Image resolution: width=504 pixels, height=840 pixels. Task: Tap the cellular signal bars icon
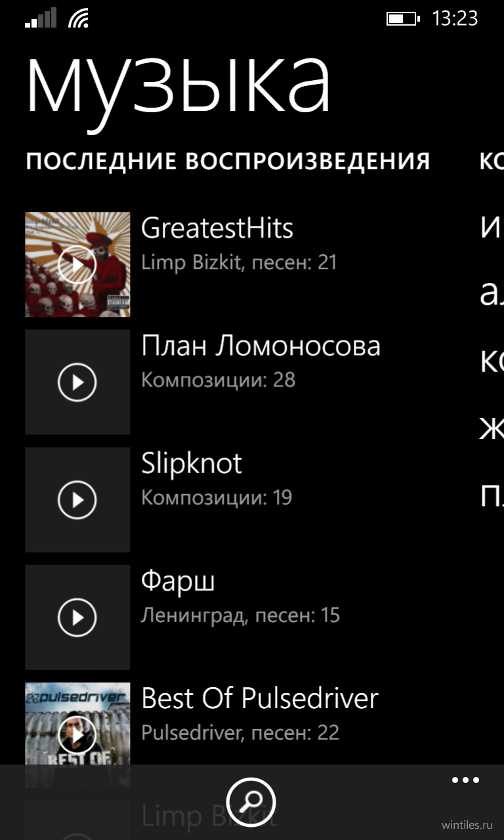41,19
